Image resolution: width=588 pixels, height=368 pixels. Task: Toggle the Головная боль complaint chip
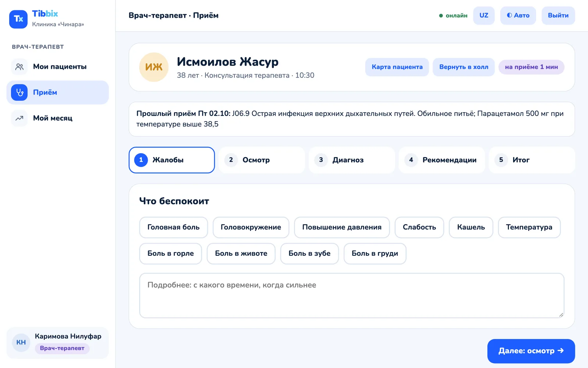173,227
